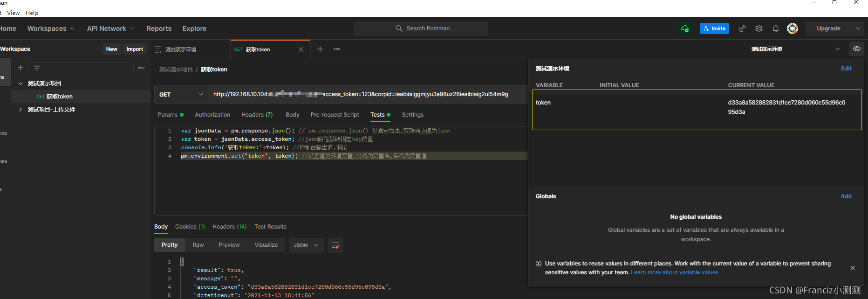Expand the 测试项目-上传文件 collection

coord(21,110)
